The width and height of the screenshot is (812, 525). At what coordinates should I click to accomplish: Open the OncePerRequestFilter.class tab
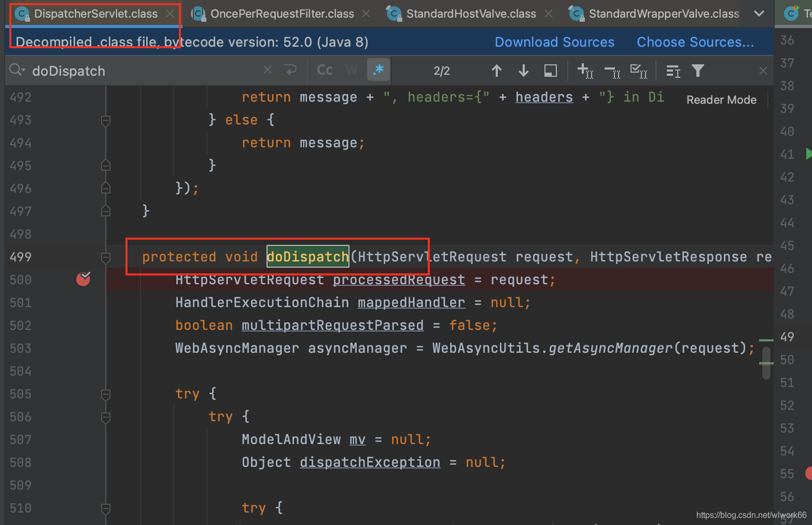282,14
